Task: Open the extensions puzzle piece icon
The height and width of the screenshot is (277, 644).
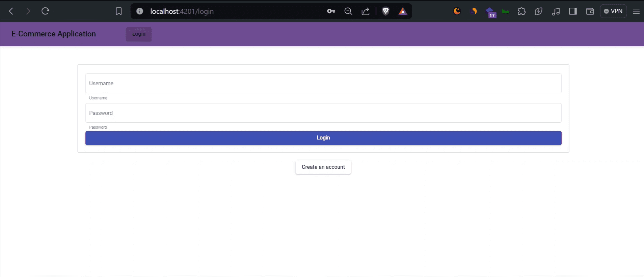Action: pos(521,11)
